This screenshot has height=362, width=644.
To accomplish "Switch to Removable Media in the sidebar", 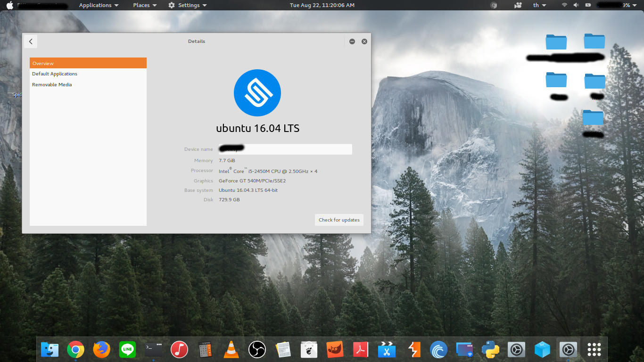I will (x=88, y=85).
